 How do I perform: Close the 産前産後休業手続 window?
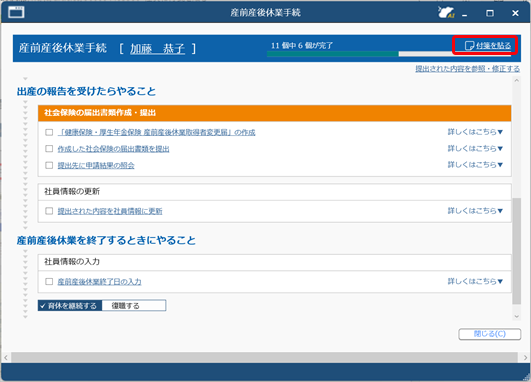(x=515, y=13)
